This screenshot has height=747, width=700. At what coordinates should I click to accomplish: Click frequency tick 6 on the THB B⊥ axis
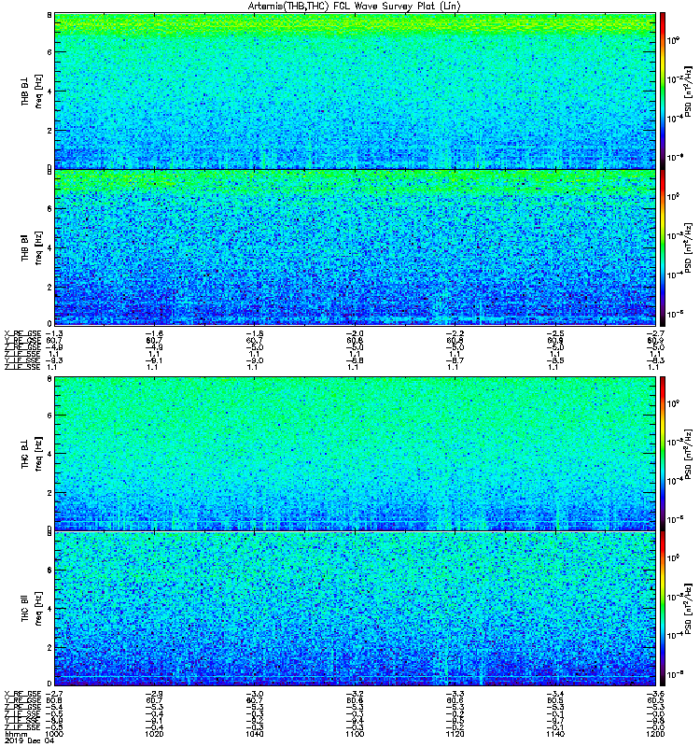coord(49,52)
